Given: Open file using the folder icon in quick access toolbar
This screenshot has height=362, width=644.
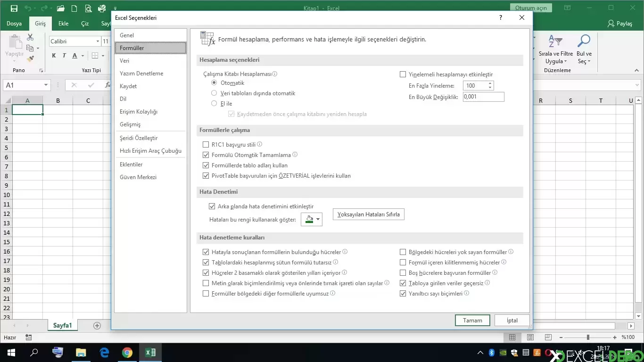Looking at the screenshot, I should click(x=60, y=8).
